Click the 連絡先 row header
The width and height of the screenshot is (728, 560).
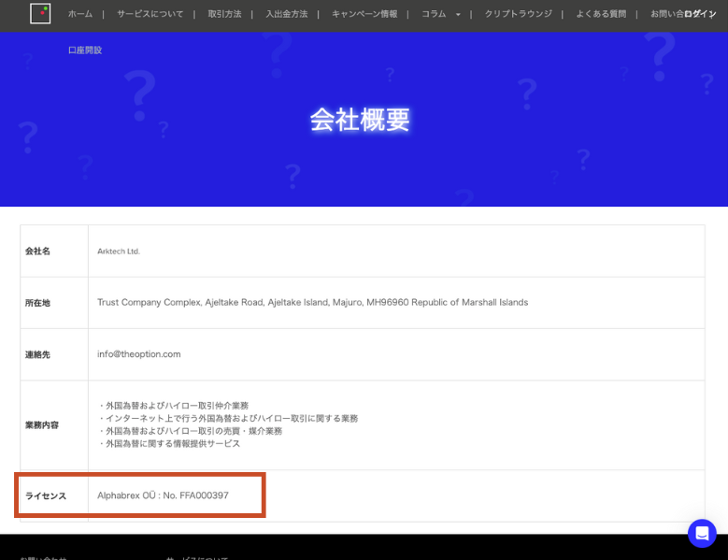tap(37, 354)
